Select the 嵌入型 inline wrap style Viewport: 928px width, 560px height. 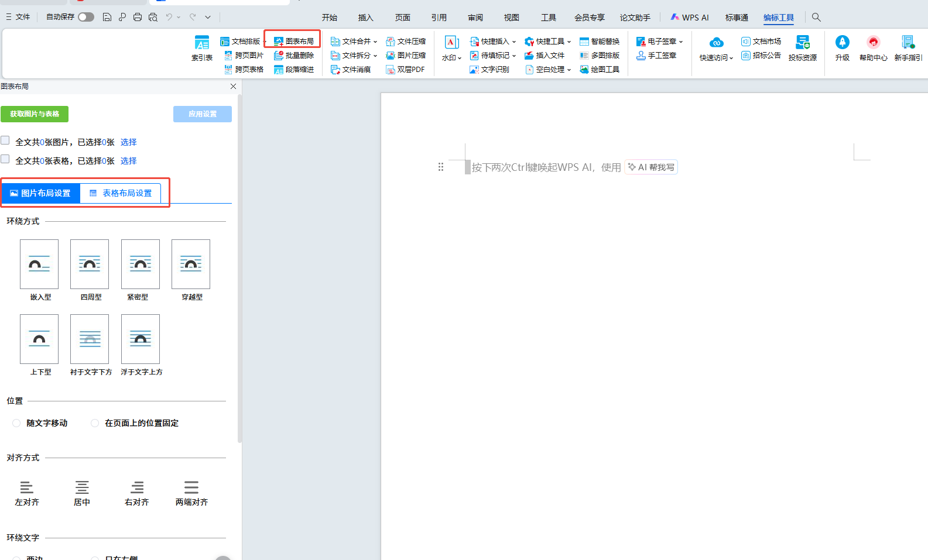click(x=39, y=264)
